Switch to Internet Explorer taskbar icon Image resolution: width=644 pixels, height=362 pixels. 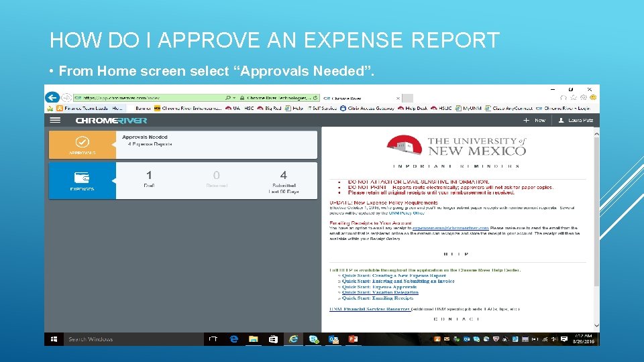tap(293, 339)
